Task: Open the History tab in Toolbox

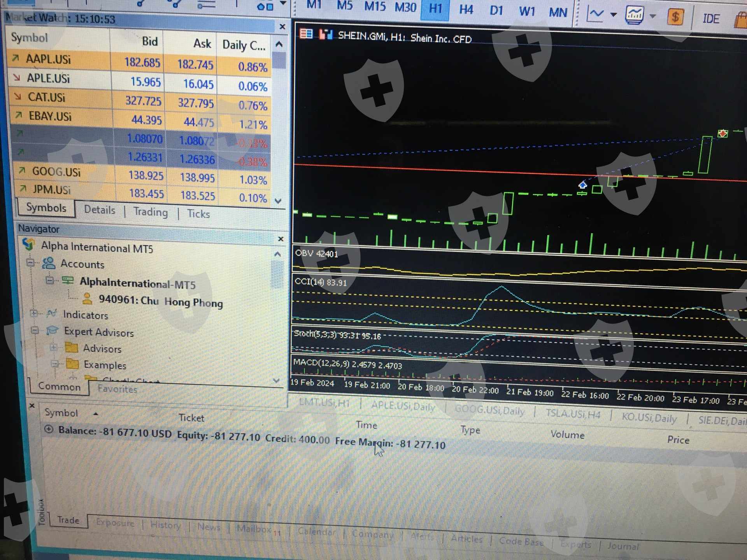Action: [x=165, y=525]
